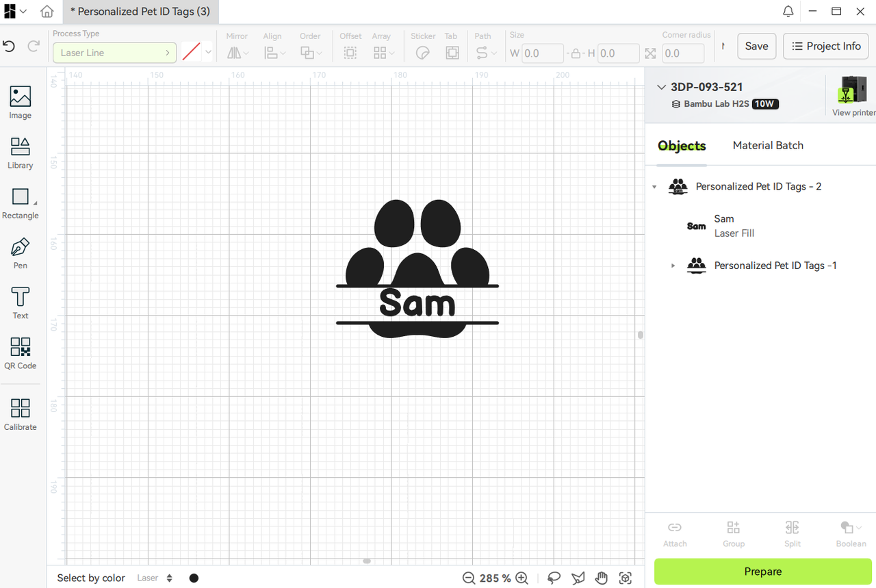Image resolution: width=876 pixels, height=588 pixels.
Task: Click the Attach button
Action: pos(675,533)
